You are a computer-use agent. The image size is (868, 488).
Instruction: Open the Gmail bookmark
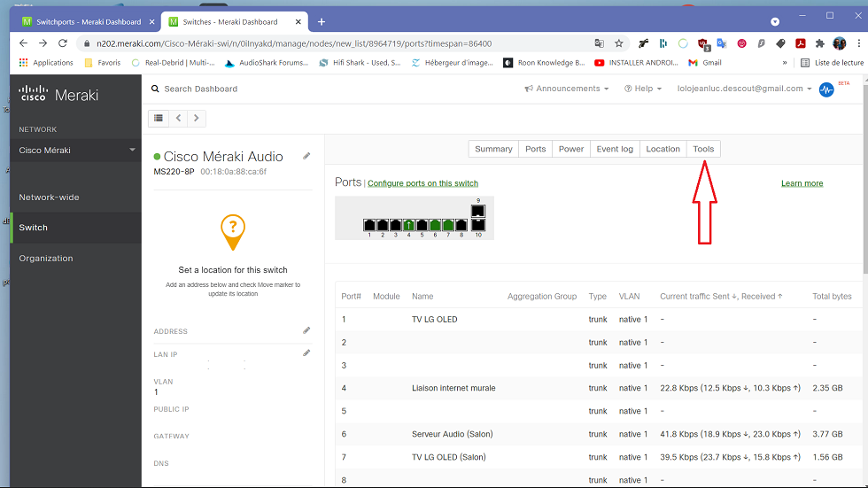coord(705,63)
